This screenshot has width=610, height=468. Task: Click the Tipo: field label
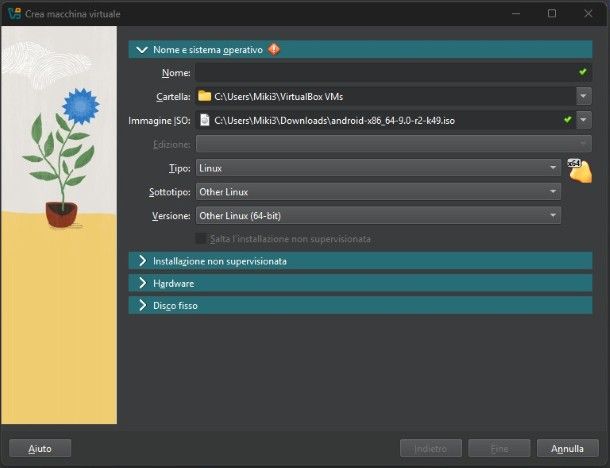coord(180,168)
